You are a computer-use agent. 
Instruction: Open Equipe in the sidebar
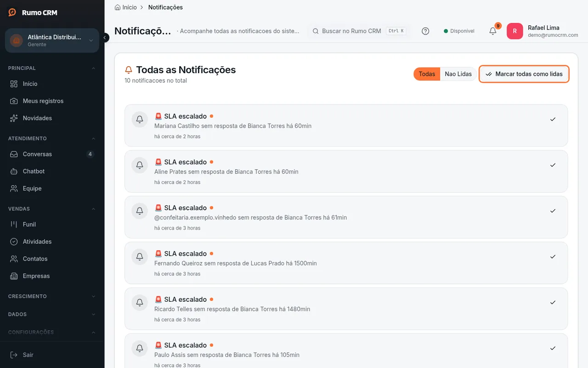[52, 188]
